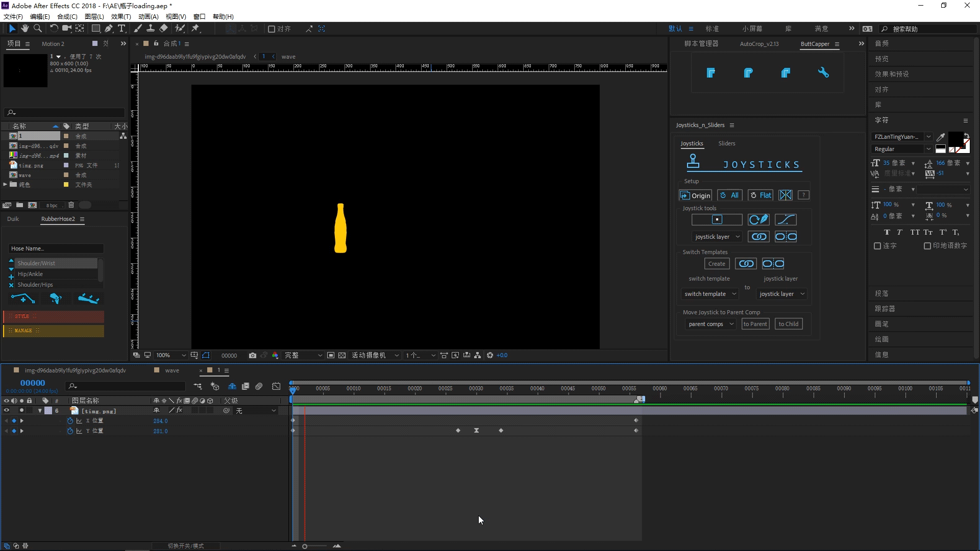Open the parent comps dropdown
Screen dimensions: 980x551
point(710,324)
